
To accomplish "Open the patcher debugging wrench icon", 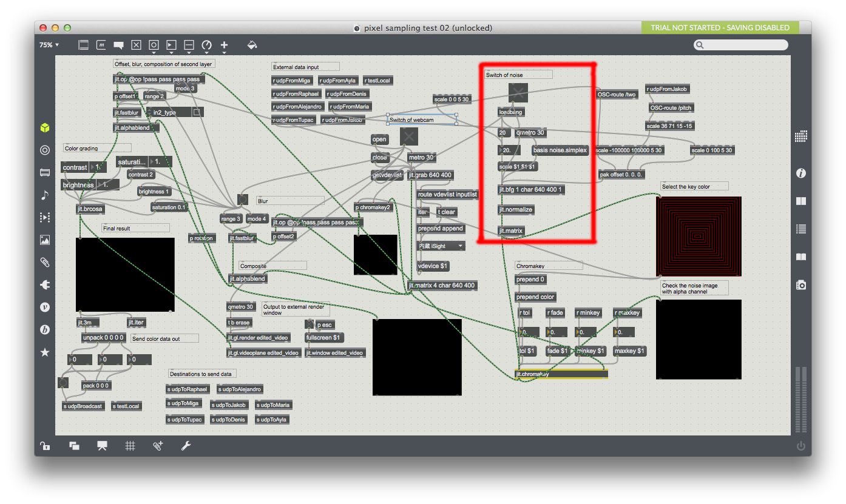I will [186, 446].
